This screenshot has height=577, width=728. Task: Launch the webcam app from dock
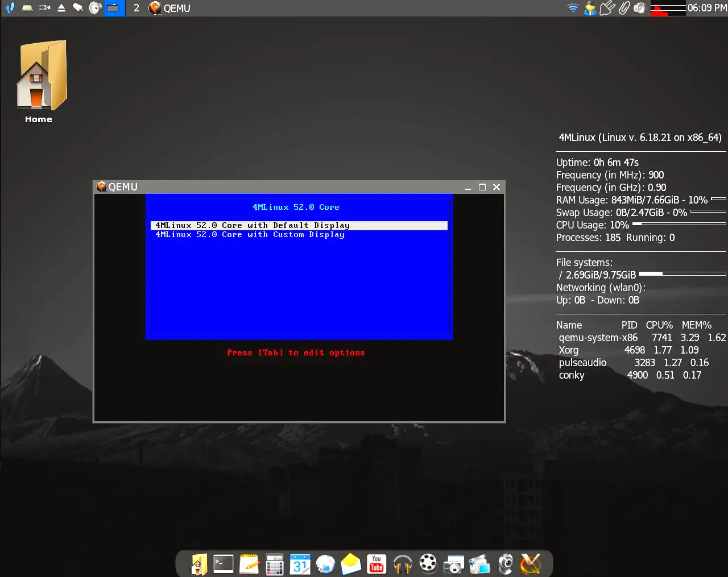point(505,564)
